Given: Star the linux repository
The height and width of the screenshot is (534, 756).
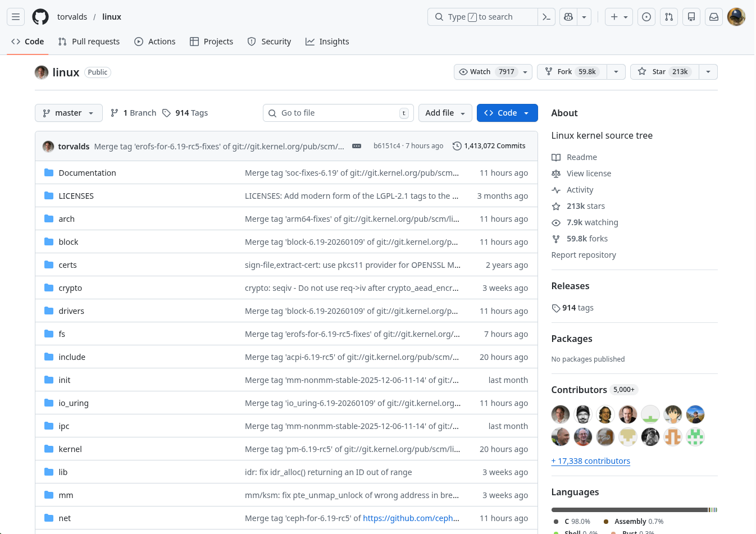Looking at the screenshot, I should (665, 72).
